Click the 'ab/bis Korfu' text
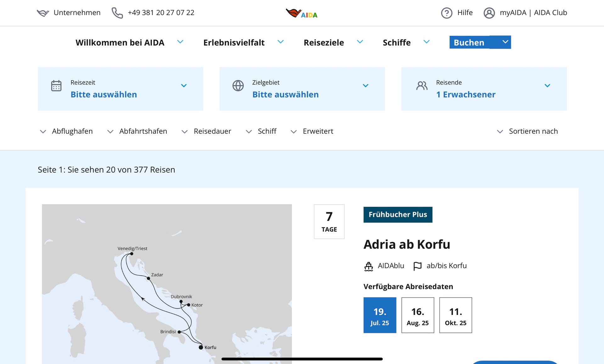604x364 pixels. (447, 266)
